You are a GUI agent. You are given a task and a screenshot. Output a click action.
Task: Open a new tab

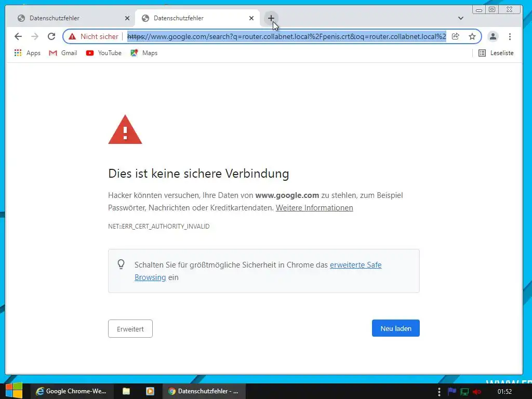click(x=271, y=18)
